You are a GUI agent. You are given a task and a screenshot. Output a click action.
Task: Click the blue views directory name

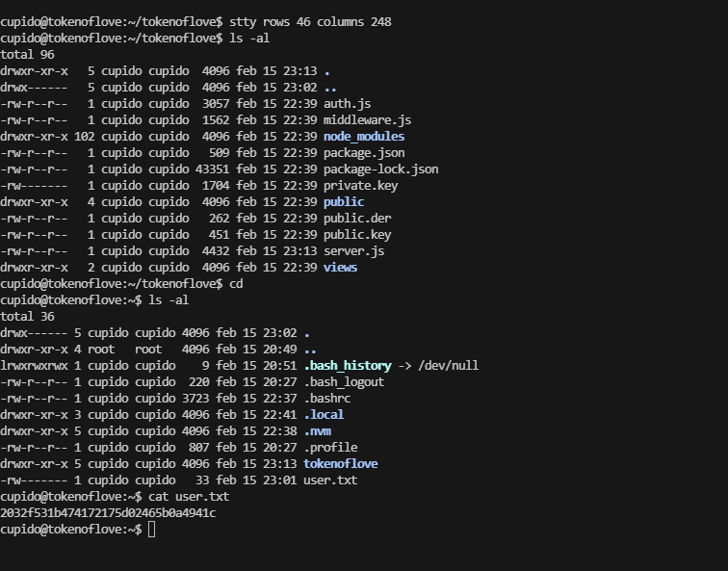[340, 267]
